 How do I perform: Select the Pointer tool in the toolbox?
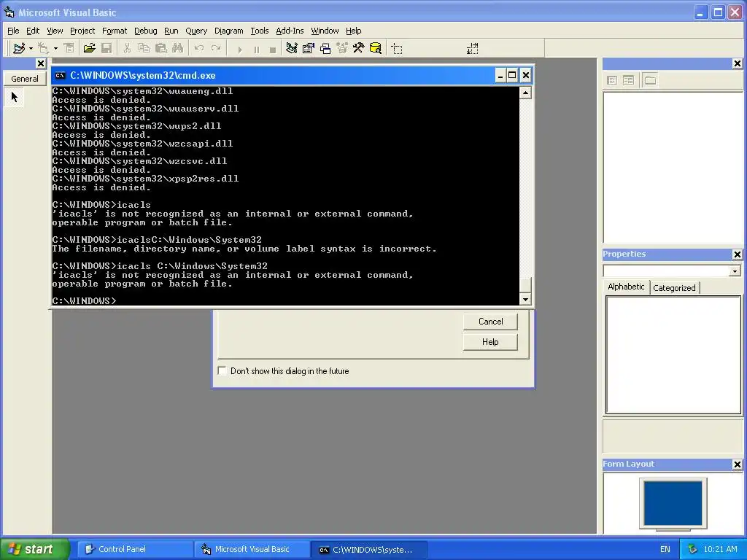pyautogui.click(x=15, y=97)
